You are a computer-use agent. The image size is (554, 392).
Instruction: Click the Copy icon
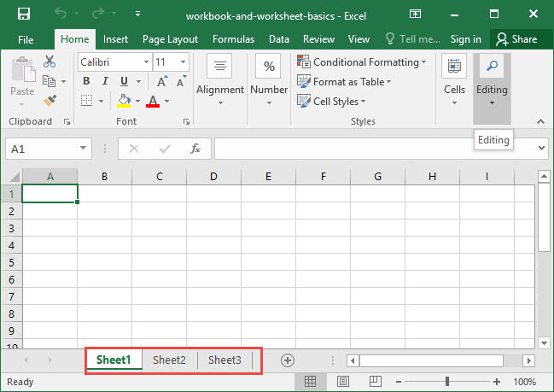(x=49, y=81)
